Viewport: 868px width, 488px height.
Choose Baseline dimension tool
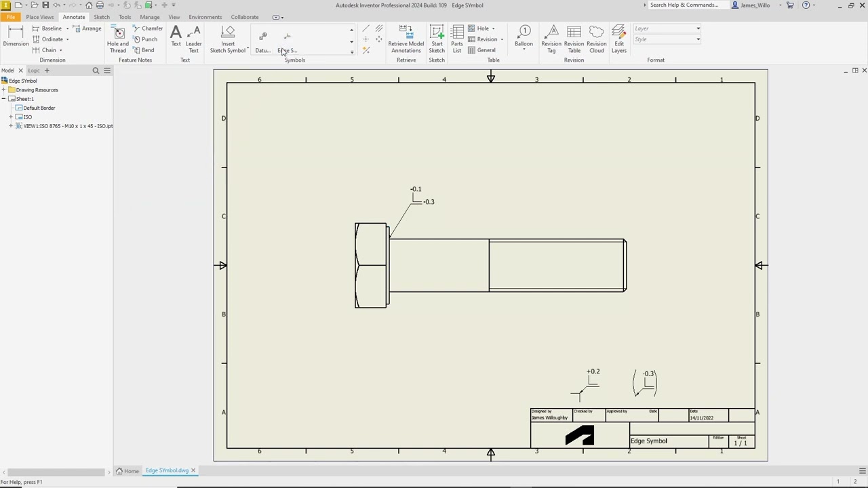point(47,28)
